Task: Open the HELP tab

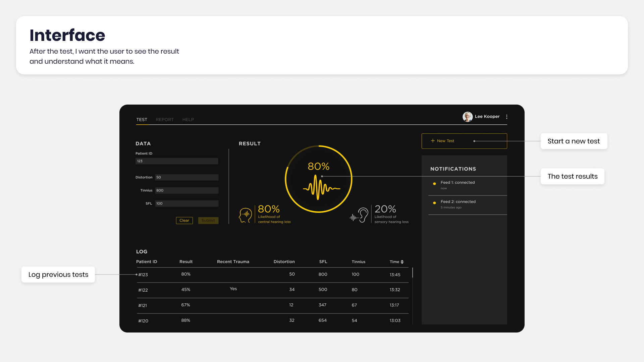Action: 188,120
